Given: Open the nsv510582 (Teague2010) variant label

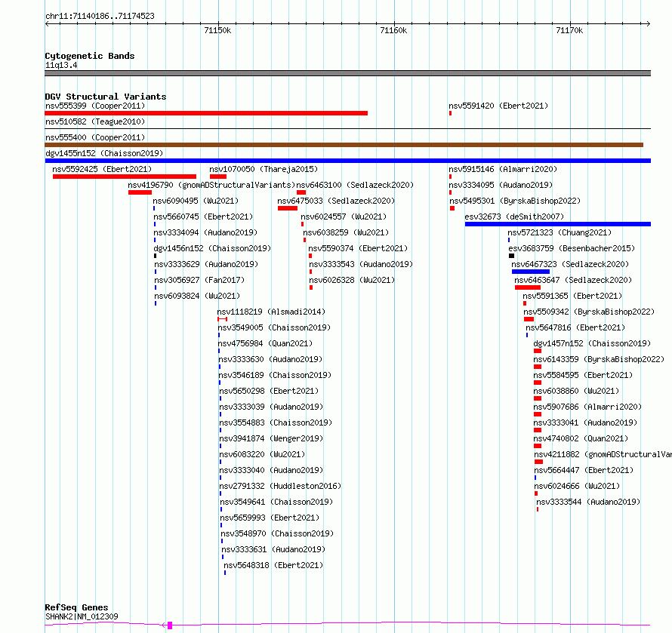Looking at the screenshot, I should (95, 121).
